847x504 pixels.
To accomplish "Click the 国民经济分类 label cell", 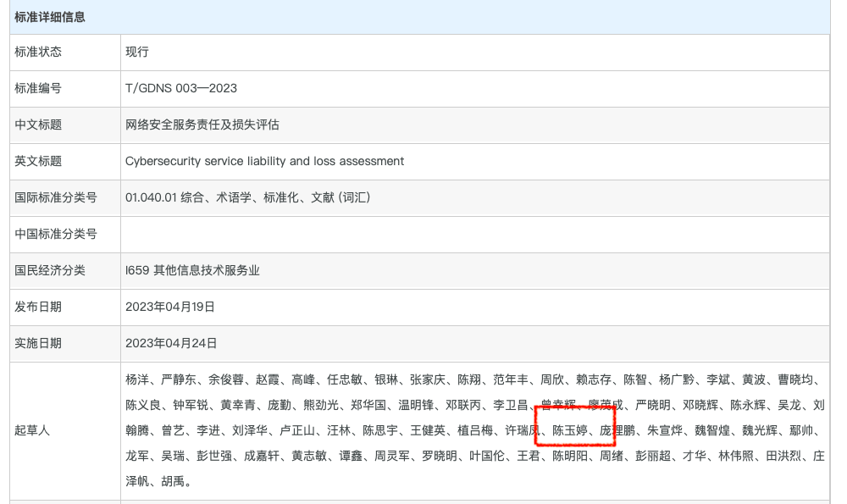I will coord(50,271).
